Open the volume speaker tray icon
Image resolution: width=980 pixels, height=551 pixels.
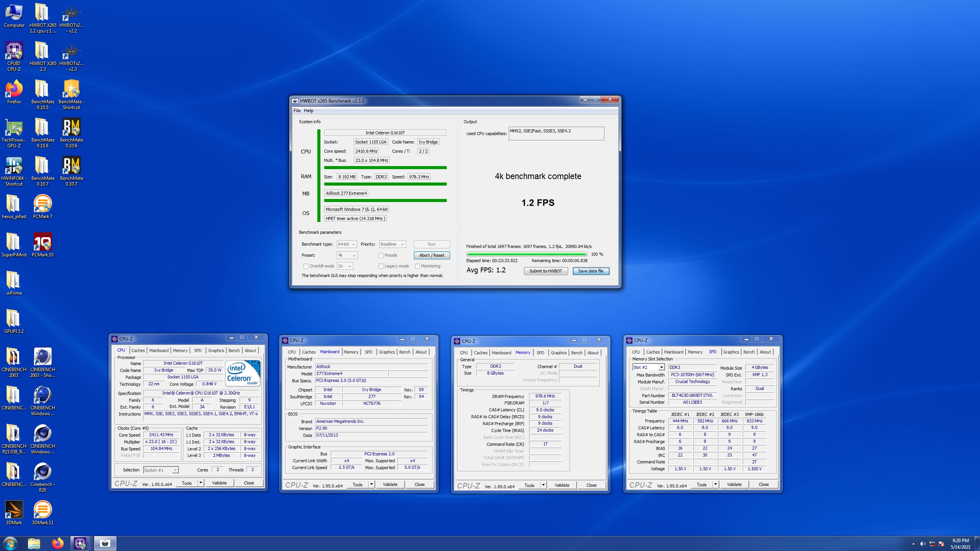(923, 544)
